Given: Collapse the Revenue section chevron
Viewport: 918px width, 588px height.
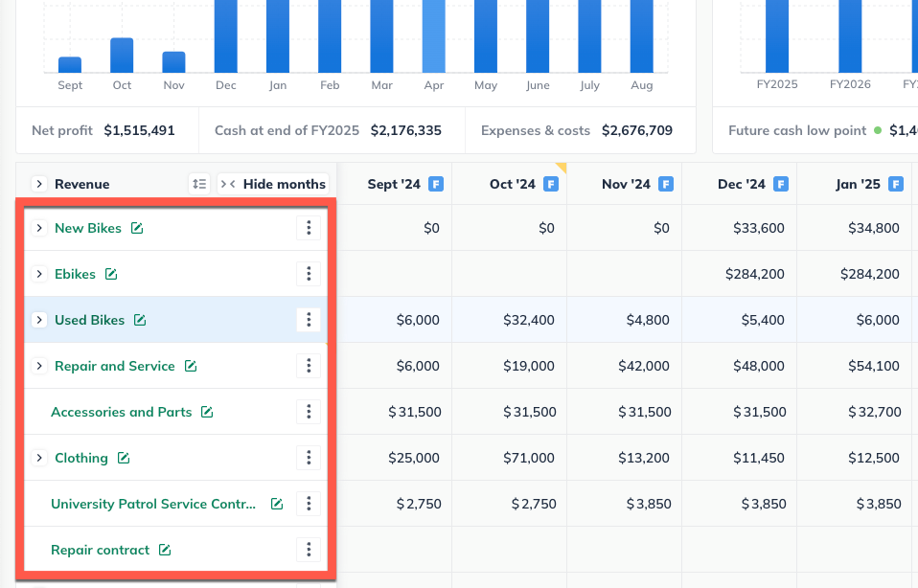Looking at the screenshot, I should (x=39, y=184).
